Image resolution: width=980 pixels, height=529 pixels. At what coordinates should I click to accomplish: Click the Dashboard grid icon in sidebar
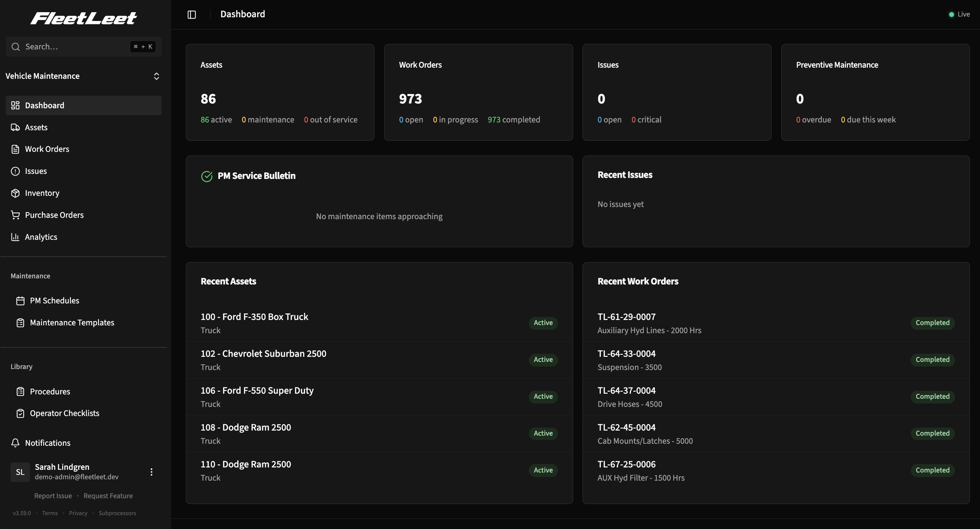point(15,106)
